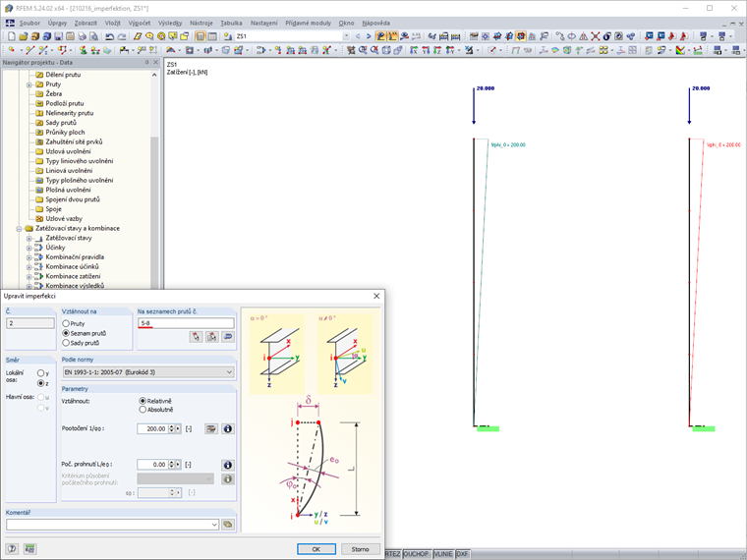Image resolution: width=747 pixels, height=560 pixels.
Task: Open the load case ZS1 dropdown
Action: [x=346, y=36]
